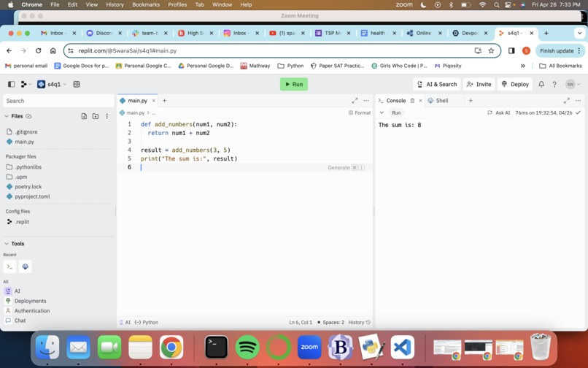This screenshot has width=588, height=368.
Task: Open the Mathway bookmark
Action: click(x=255, y=66)
